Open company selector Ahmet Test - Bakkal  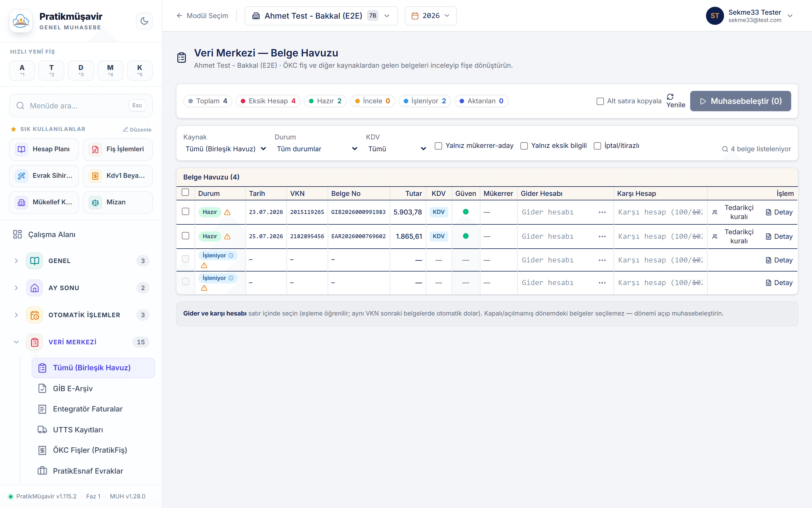(321, 16)
